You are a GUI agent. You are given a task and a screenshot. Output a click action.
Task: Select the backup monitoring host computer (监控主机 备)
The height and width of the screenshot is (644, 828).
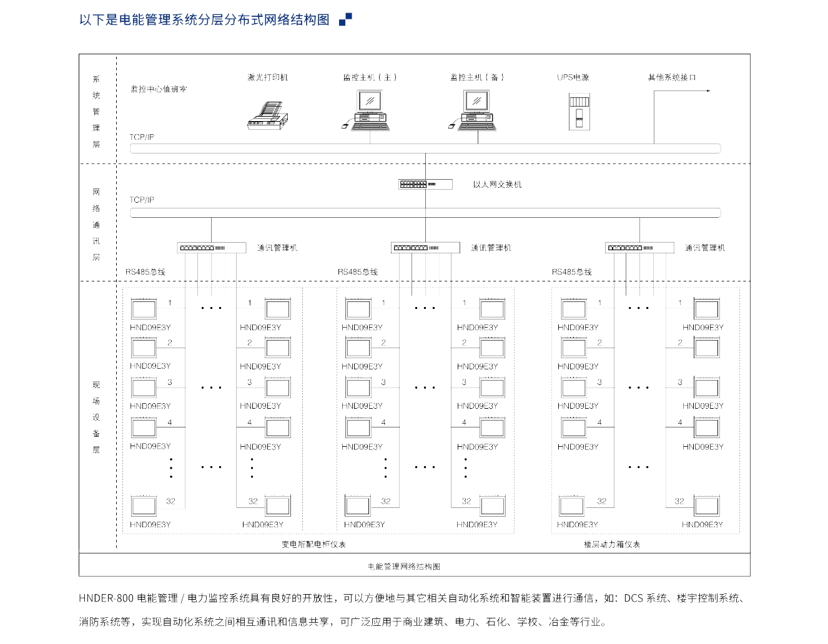(476, 110)
